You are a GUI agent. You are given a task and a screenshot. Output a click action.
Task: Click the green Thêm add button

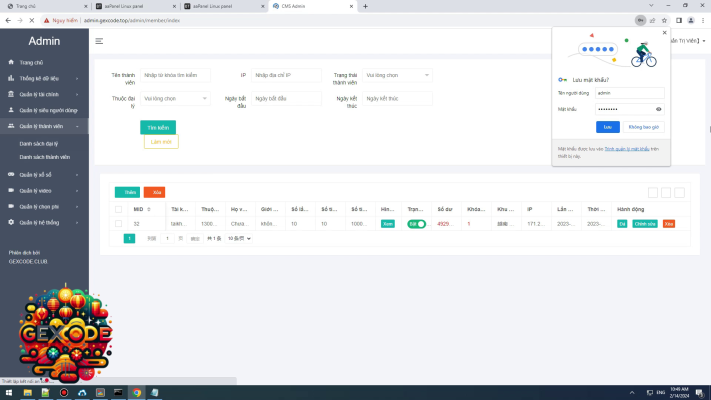pos(127,192)
